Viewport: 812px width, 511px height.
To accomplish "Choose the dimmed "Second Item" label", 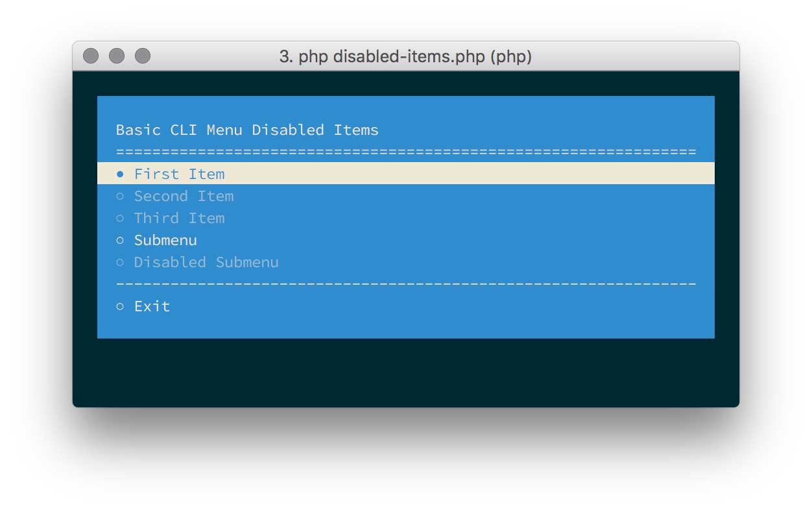I will pyautogui.click(x=184, y=196).
